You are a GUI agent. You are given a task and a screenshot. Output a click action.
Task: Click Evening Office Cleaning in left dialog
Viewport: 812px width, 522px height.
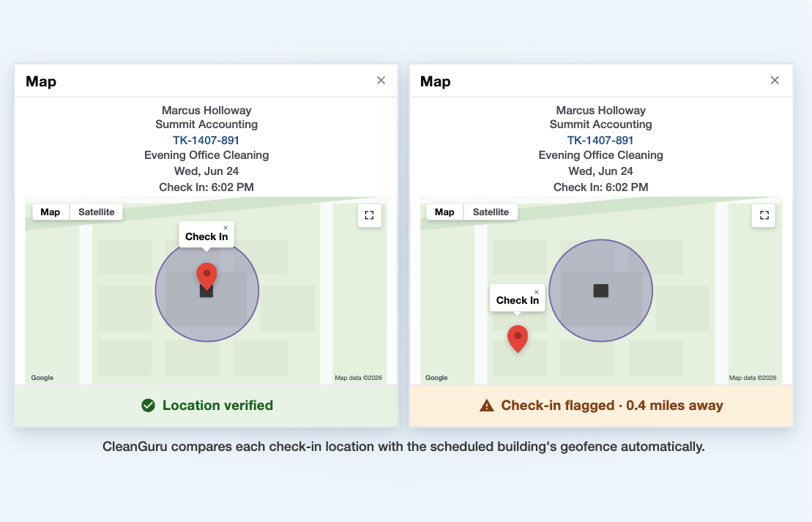(206, 154)
